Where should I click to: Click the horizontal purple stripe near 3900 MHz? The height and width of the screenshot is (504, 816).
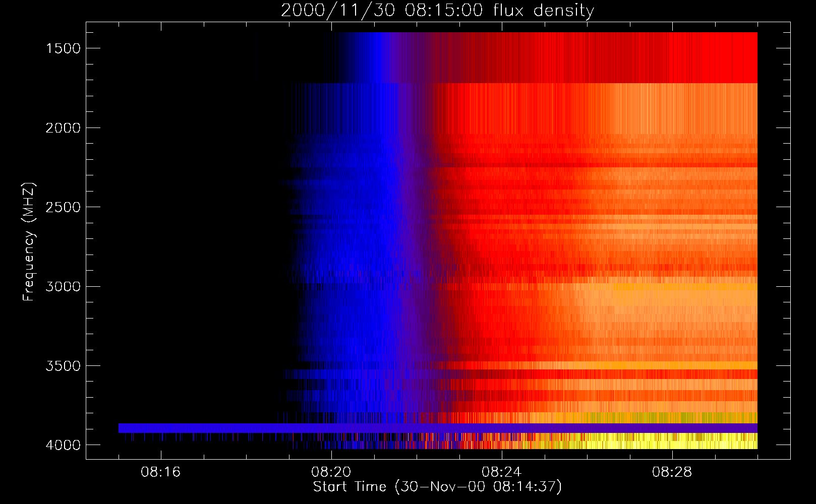[x=438, y=428]
